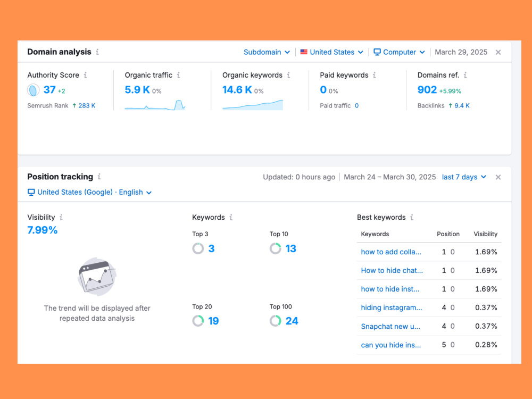
Task: Open keyword 'How to hide chat...'
Action: coord(392,270)
